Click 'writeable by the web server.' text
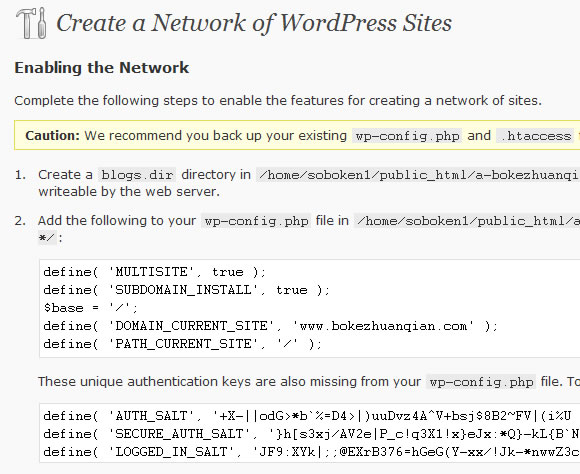 tap(129, 192)
